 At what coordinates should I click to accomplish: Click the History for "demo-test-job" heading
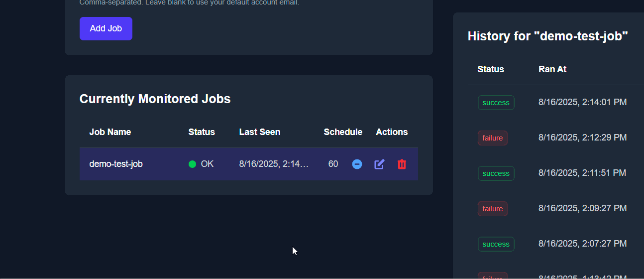pyautogui.click(x=548, y=36)
